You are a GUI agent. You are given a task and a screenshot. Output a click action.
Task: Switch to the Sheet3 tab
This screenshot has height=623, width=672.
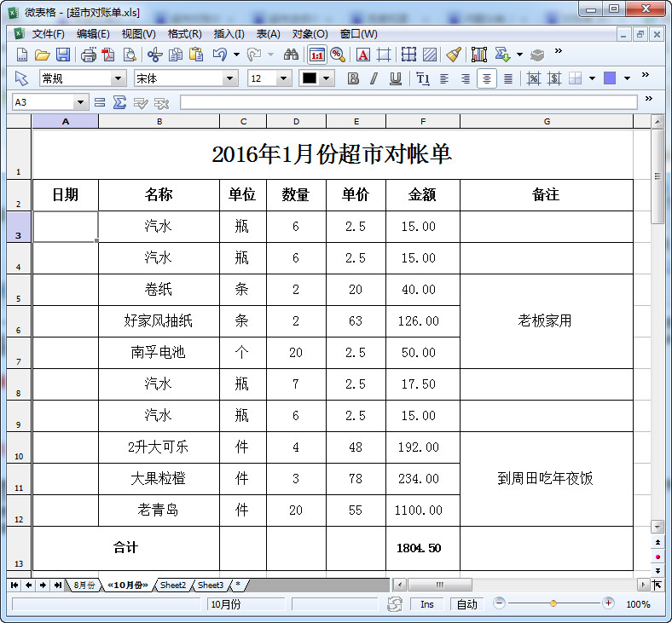[x=211, y=585]
